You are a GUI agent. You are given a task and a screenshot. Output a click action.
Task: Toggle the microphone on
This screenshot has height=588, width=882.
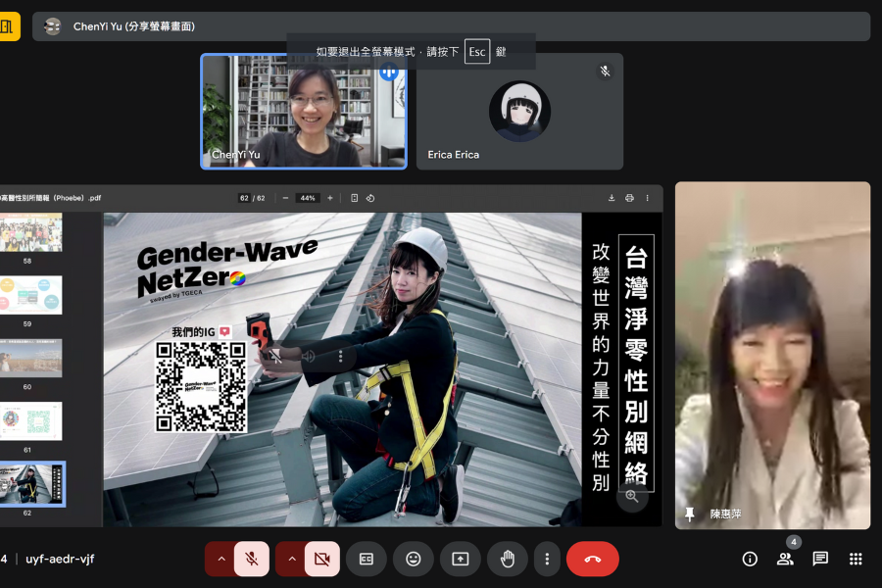(252, 559)
